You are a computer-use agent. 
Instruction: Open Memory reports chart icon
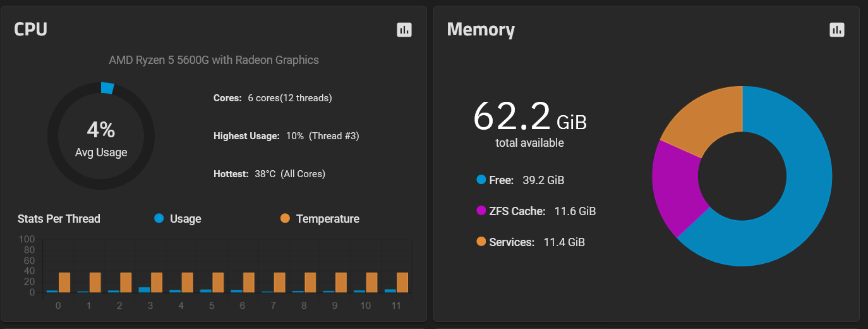pos(837,30)
